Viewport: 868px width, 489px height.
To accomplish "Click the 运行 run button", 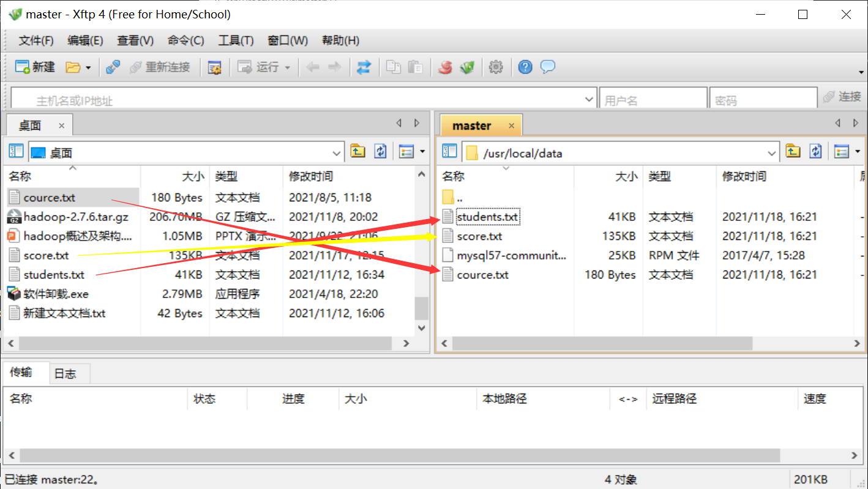I will coord(258,67).
